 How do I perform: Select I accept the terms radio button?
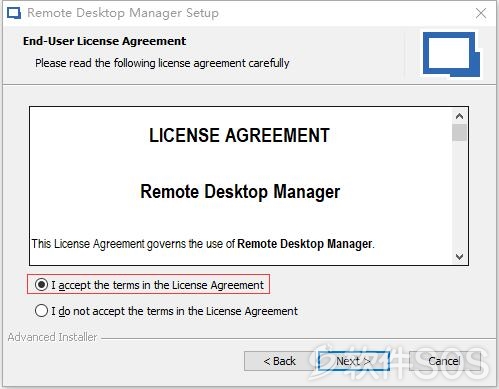(41, 285)
